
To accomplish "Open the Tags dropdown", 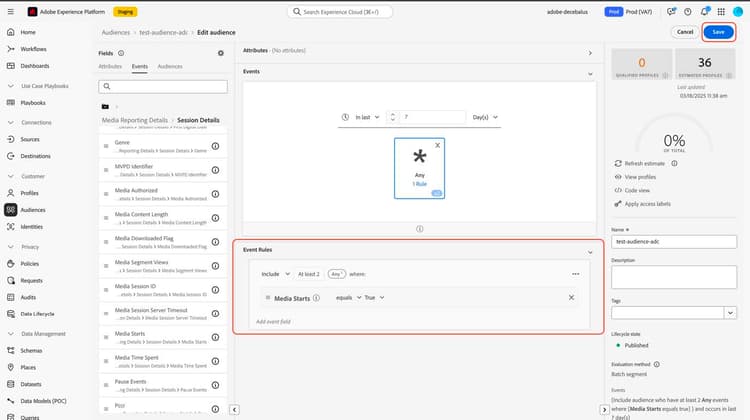I will (730, 313).
